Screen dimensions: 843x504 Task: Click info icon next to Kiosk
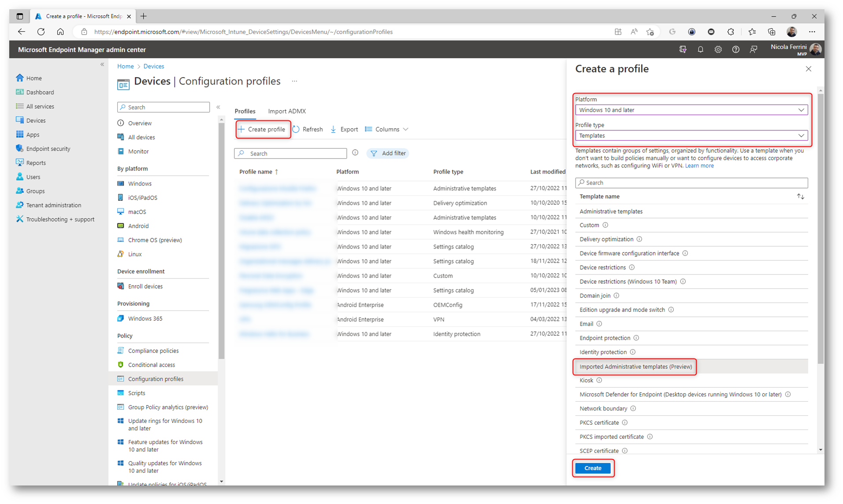pos(599,380)
